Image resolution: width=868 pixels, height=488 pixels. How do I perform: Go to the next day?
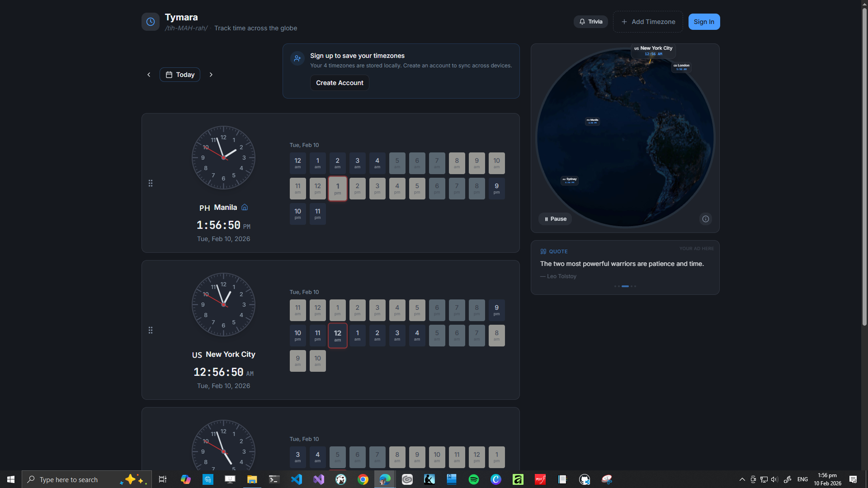pos(211,75)
